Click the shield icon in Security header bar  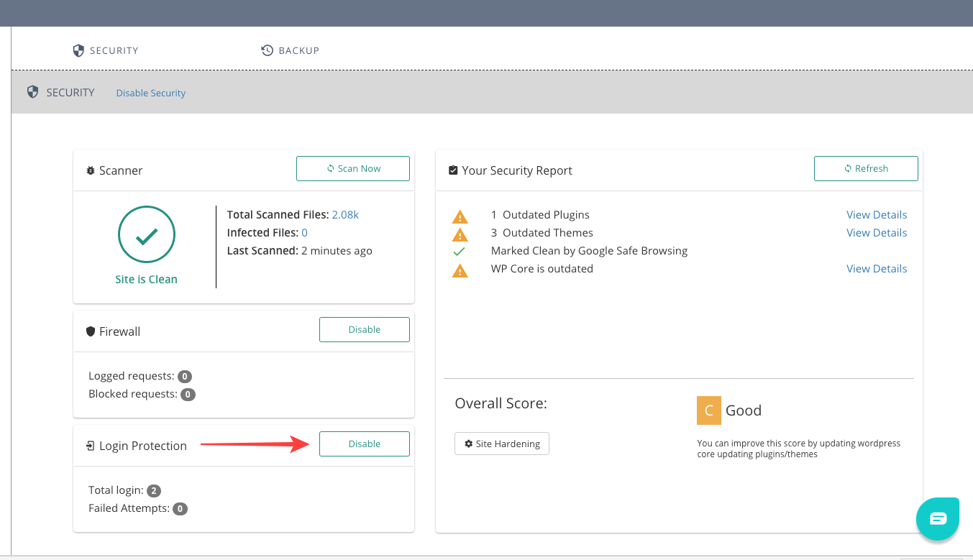pyautogui.click(x=32, y=92)
